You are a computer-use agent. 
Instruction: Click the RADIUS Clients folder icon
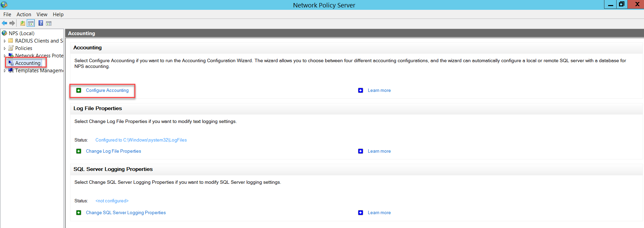coord(11,41)
